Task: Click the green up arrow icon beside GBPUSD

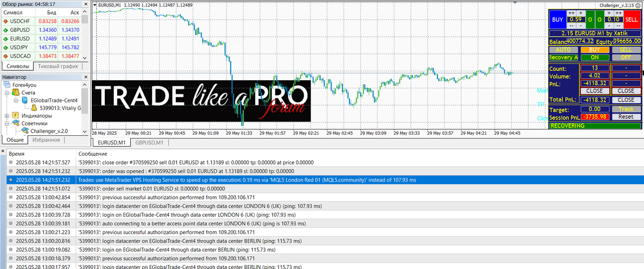Action: 5,30
